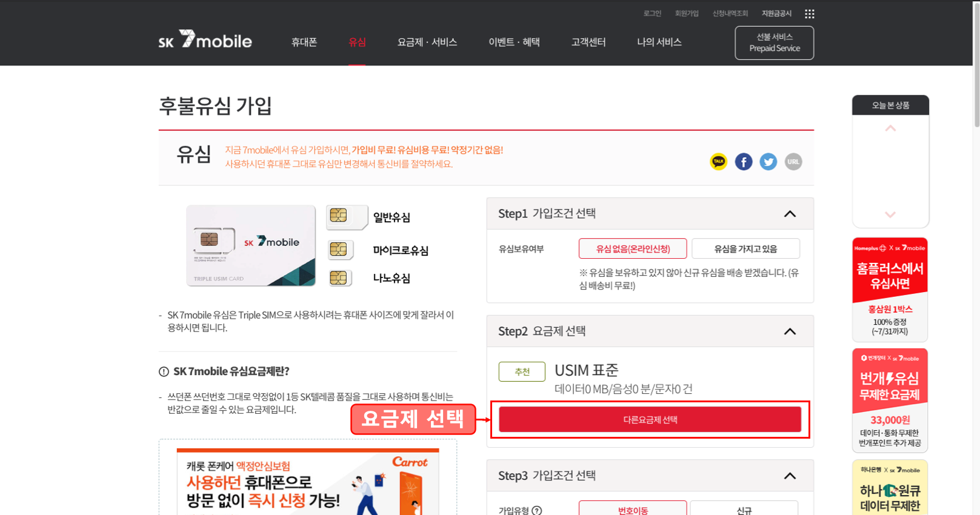Viewport: 980px width, 515px height.
Task: Click 다른요금제 선택 button
Action: 650,419
